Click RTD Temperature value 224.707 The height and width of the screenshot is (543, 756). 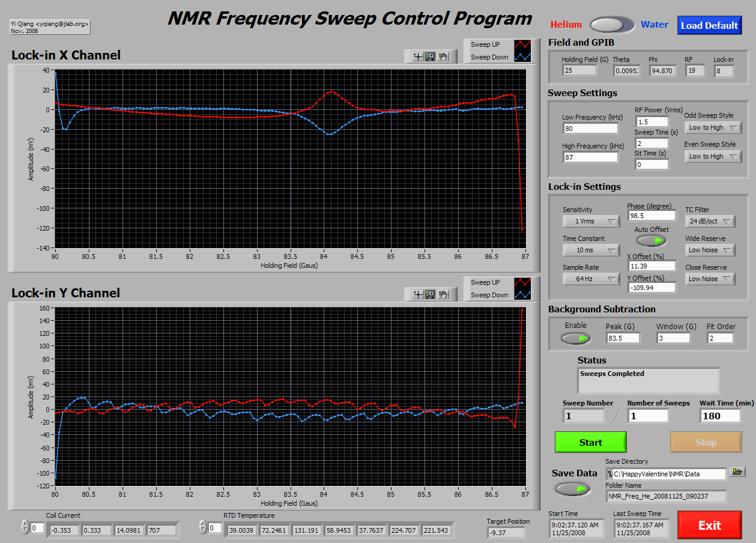405,530
